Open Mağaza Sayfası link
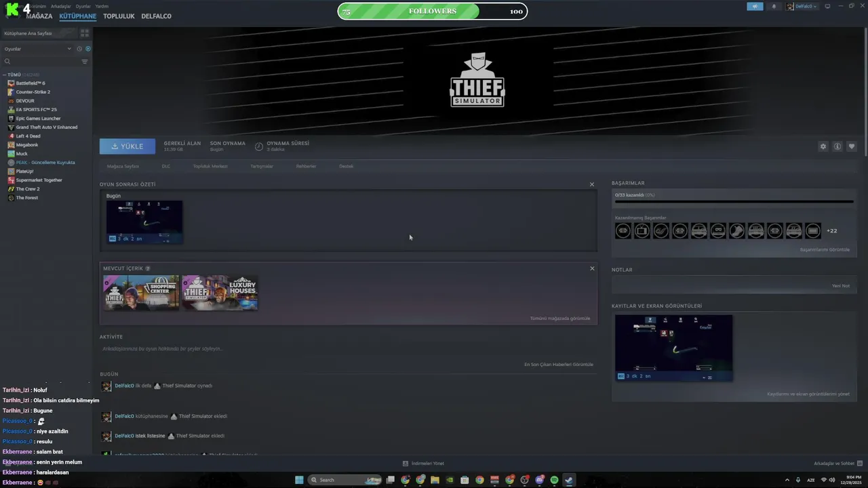 click(x=123, y=166)
